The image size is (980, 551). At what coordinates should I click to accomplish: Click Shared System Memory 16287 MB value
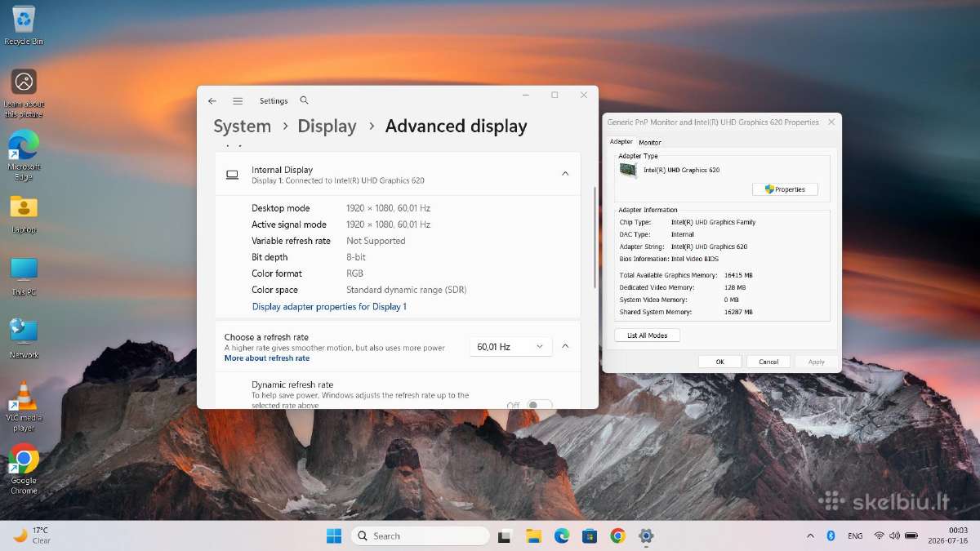tap(738, 312)
